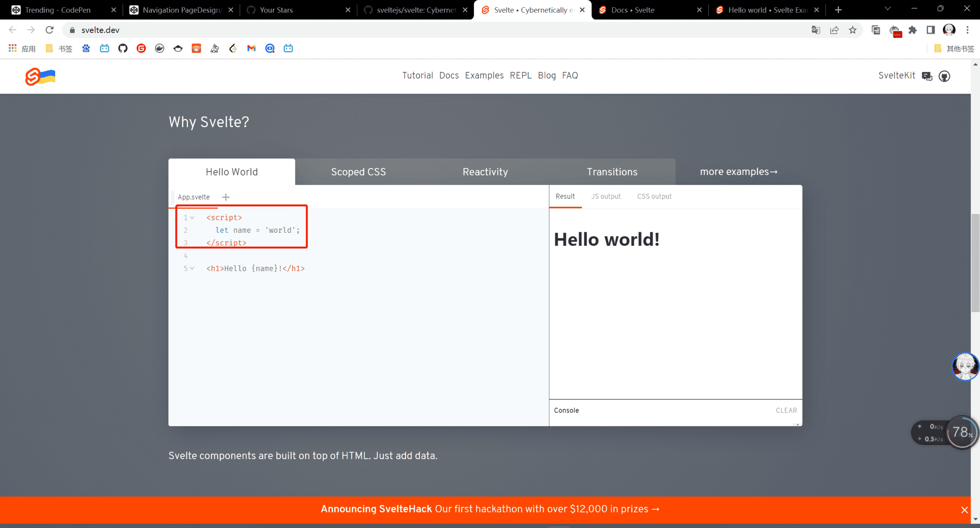Click the Google Translate icon in address bar
980x528 pixels.
tap(815, 30)
